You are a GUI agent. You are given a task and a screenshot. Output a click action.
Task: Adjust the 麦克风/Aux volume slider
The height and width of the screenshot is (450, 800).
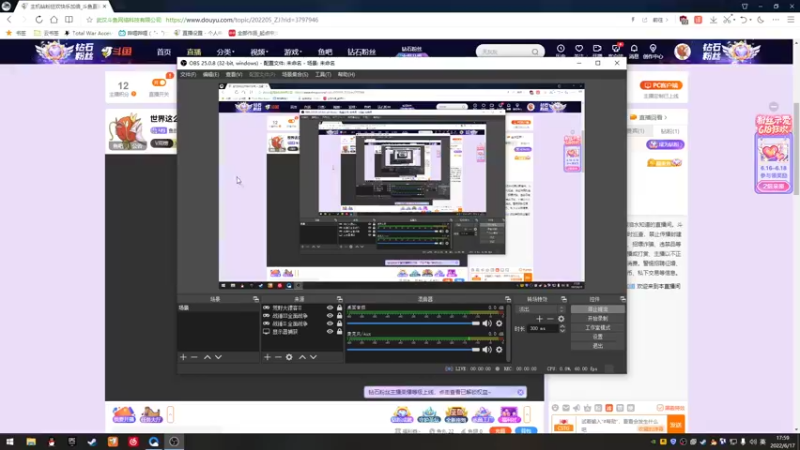(x=414, y=349)
